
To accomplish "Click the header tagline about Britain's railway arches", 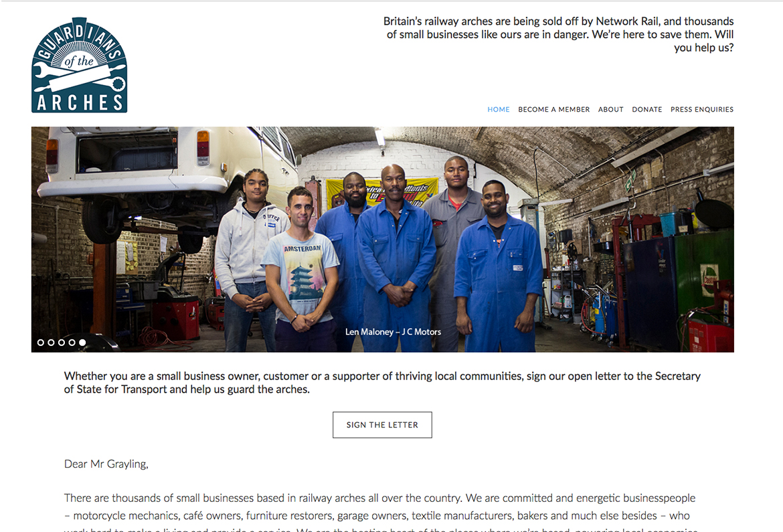I will [x=558, y=35].
